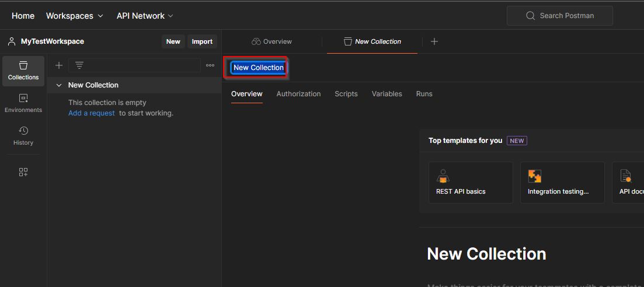Click the configure workspace sidebar icon
The width and height of the screenshot is (644, 287).
click(23, 172)
